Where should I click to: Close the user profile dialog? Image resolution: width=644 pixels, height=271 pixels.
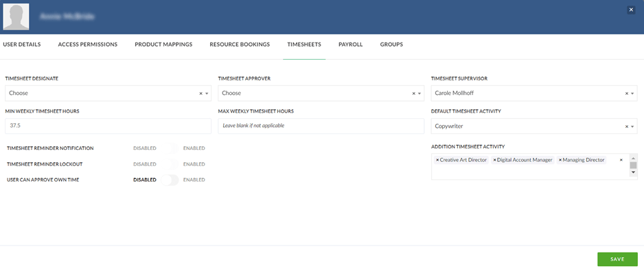[631, 10]
